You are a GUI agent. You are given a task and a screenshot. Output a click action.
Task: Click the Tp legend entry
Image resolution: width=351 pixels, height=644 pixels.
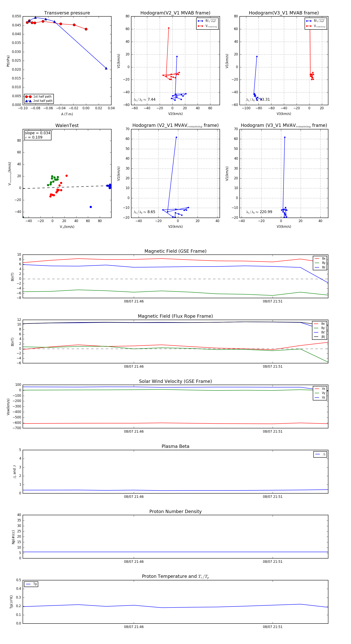31,584
